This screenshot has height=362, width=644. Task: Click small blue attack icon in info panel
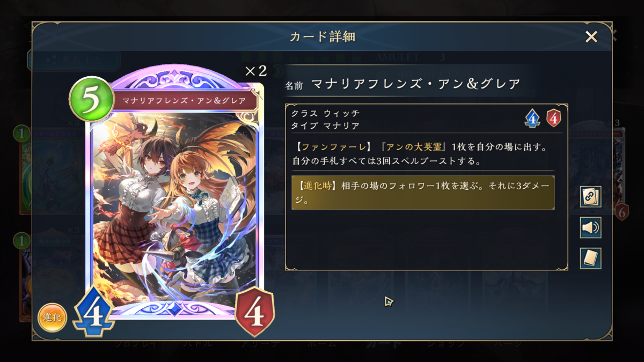point(532,118)
